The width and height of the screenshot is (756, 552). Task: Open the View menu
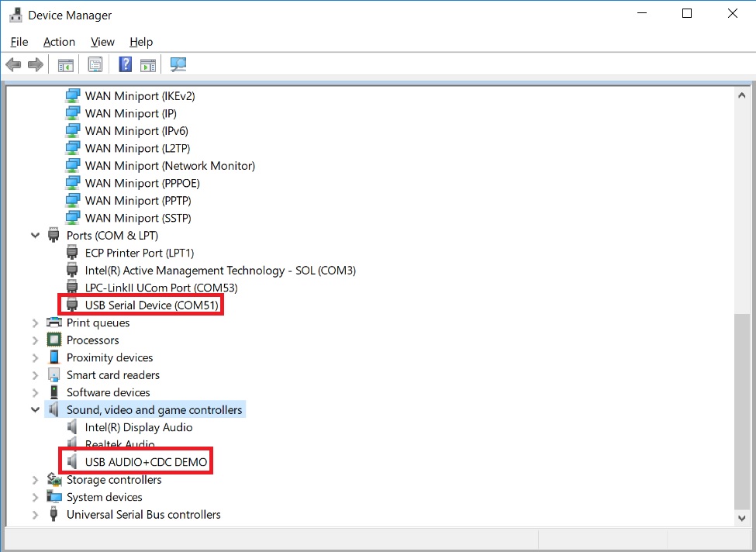102,42
